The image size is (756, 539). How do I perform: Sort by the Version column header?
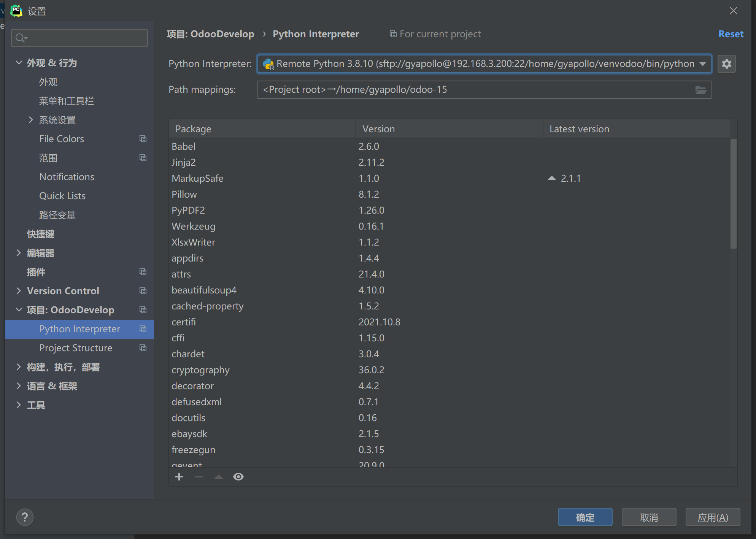point(449,129)
